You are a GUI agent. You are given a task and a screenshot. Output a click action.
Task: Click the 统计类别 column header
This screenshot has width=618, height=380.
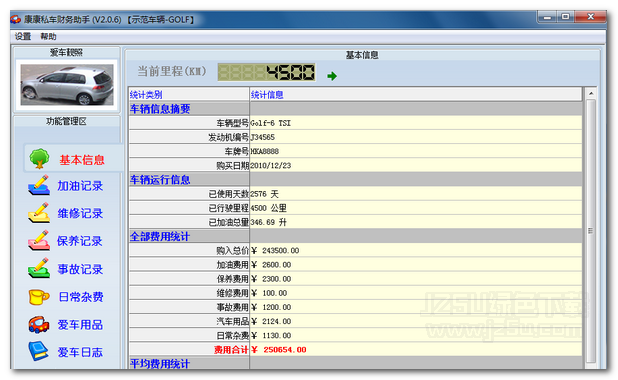189,95
